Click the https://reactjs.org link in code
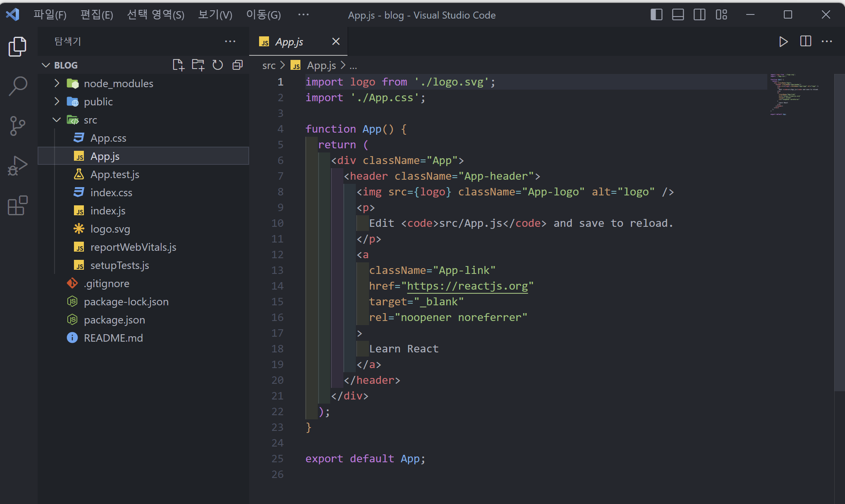Screen dimensions: 845x504 click(x=467, y=286)
